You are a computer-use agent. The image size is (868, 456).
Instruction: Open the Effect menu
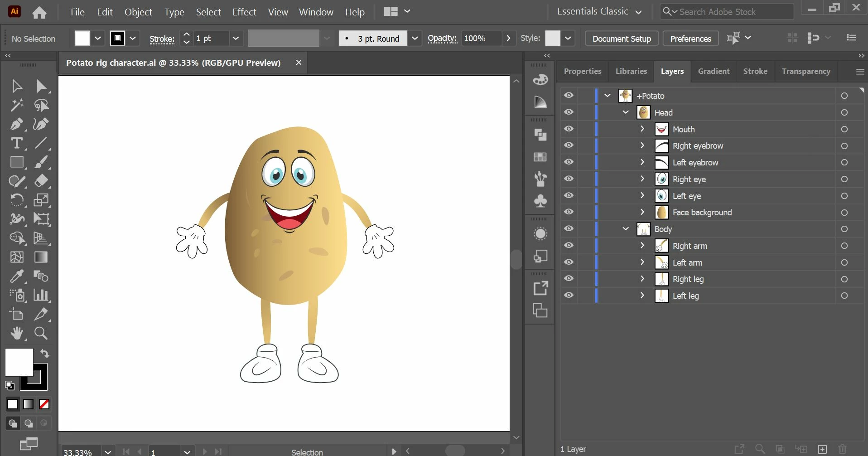[244, 12]
